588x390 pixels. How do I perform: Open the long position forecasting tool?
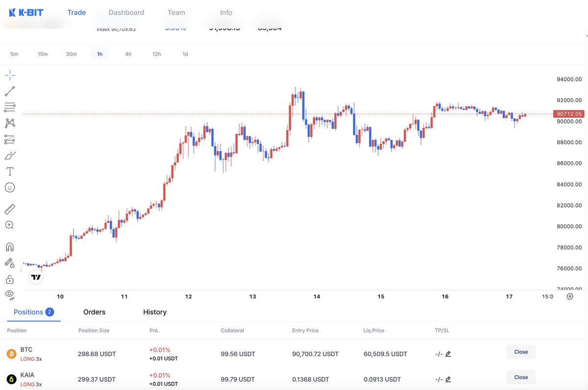click(x=10, y=139)
